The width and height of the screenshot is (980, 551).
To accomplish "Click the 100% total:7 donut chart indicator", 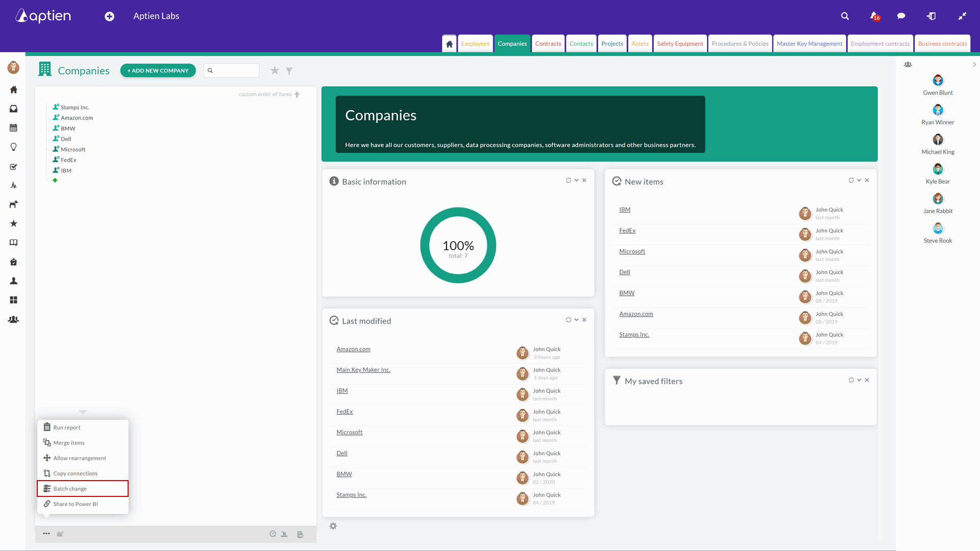I will pyautogui.click(x=458, y=245).
